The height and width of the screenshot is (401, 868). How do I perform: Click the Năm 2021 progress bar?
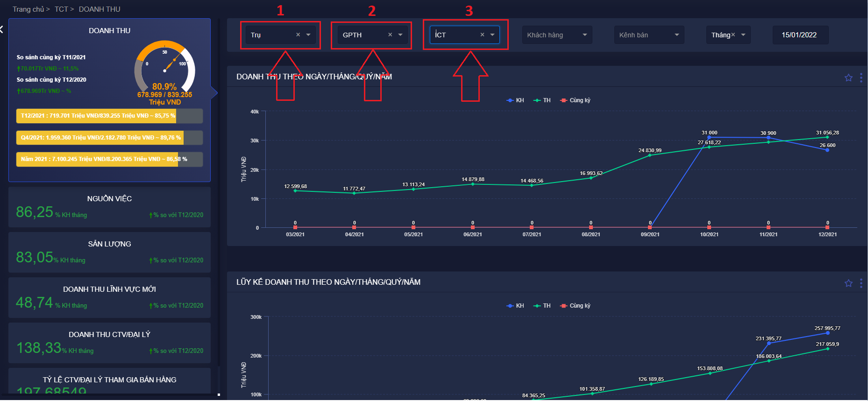[109, 159]
